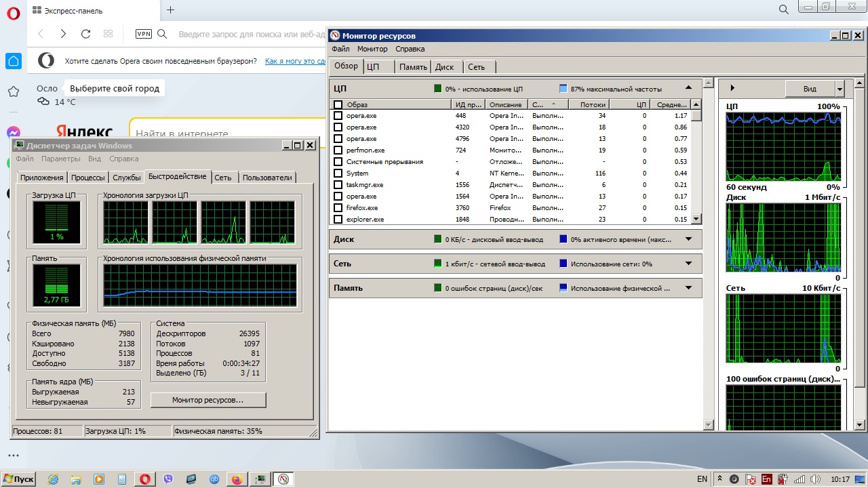Viewport: 868px width, 488px height.
Task: Click the search icon in Opera's title bar
Action: coord(784,9)
